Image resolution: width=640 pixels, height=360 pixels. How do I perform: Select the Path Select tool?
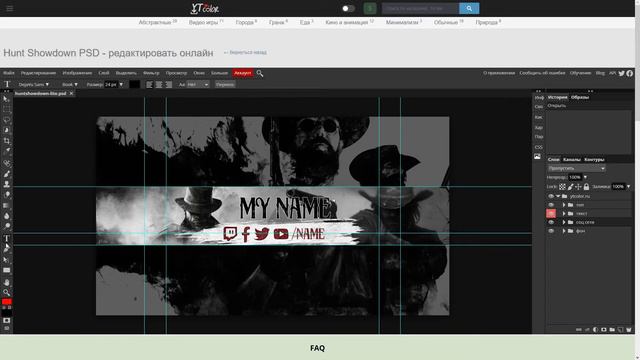pos(7,260)
